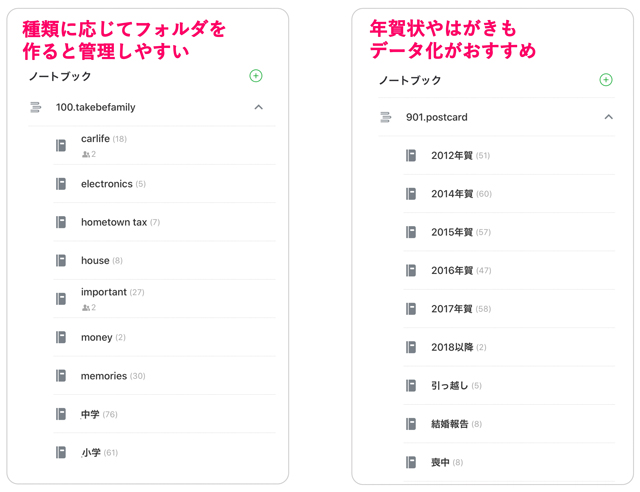Open the 2018以降 notebook
640x492 pixels.
tap(509, 347)
